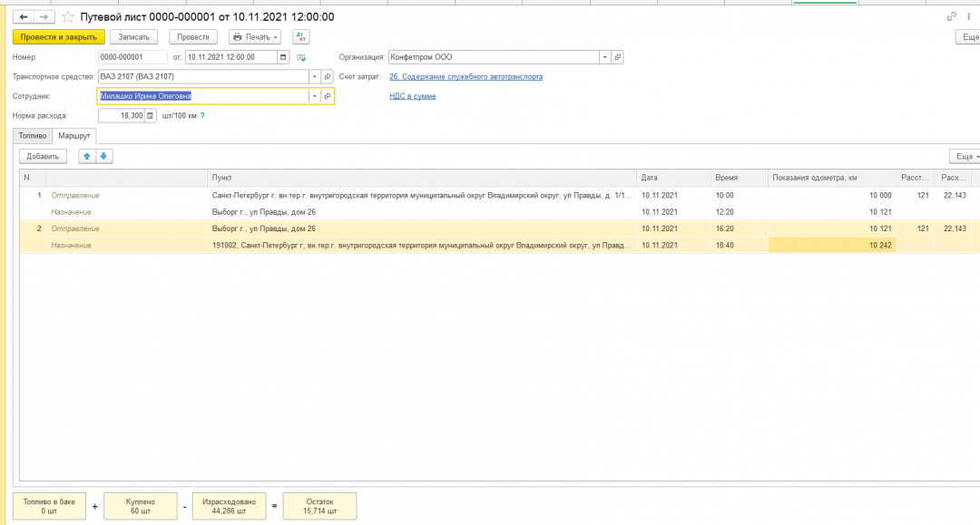Click the Пункт column header

point(422,178)
